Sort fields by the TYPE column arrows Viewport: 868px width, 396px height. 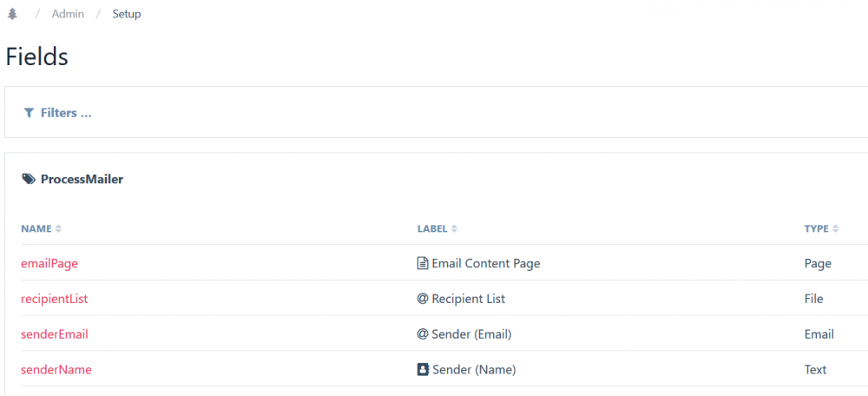[x=835, y=229]
